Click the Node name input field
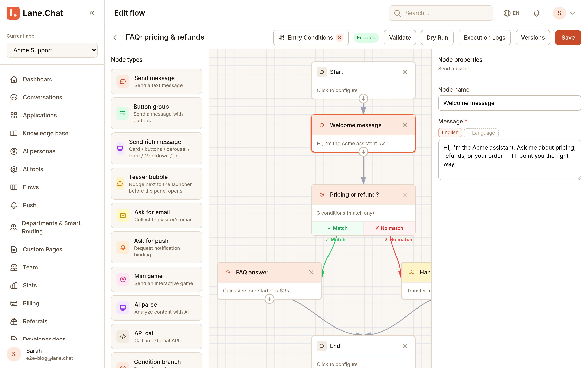This screenshot has width=588, height=368. coord(510,103)
